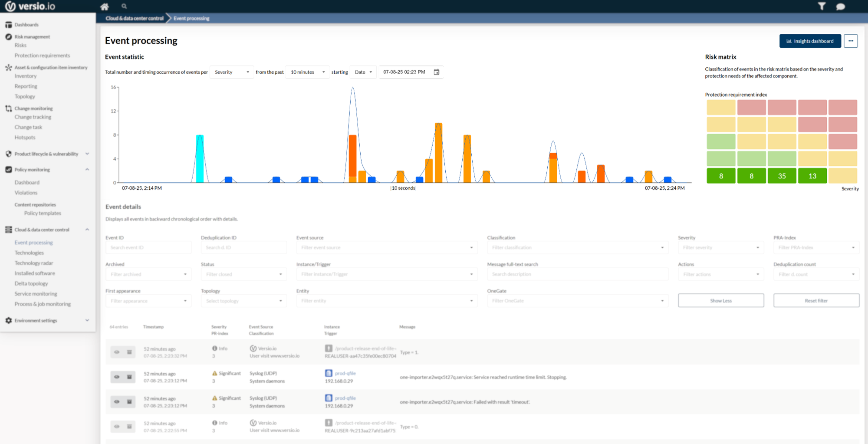Screen dimensions: 868x444
Task: Click archive icon on first event row
Action: pos(129,352)
